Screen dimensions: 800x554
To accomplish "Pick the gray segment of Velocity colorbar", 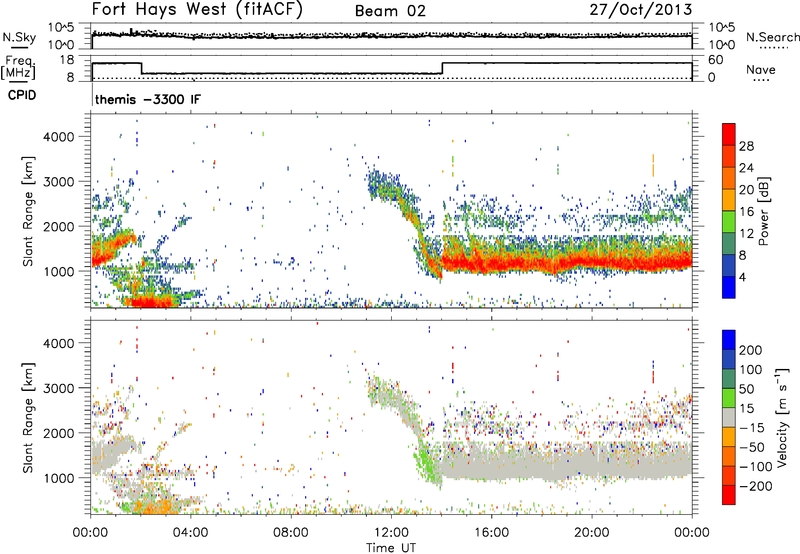I will point(729,417).
